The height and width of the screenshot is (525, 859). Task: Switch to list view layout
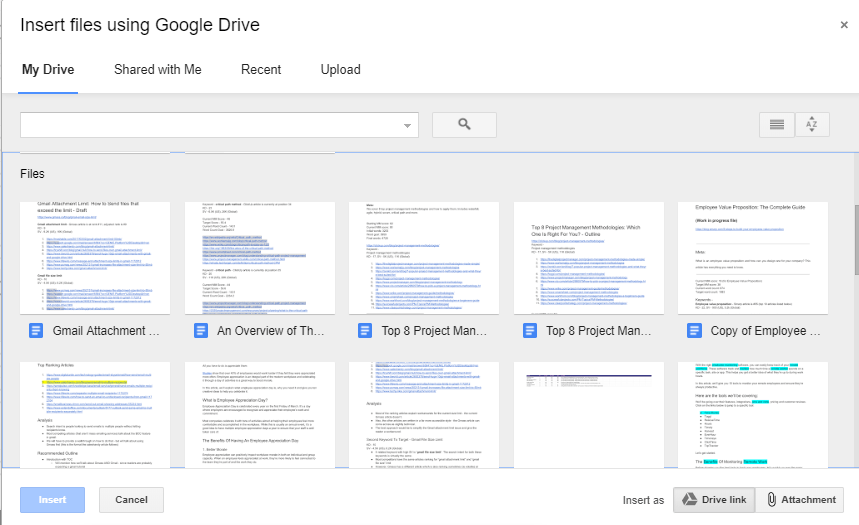click(777, 124)
